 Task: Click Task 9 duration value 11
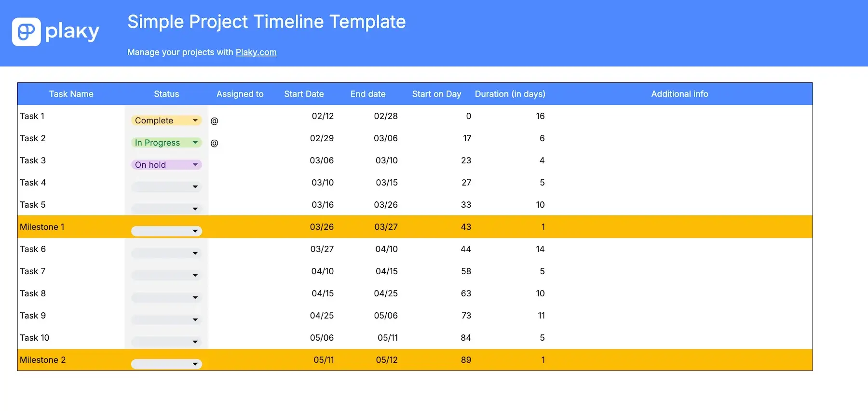[x=541, y=316]
